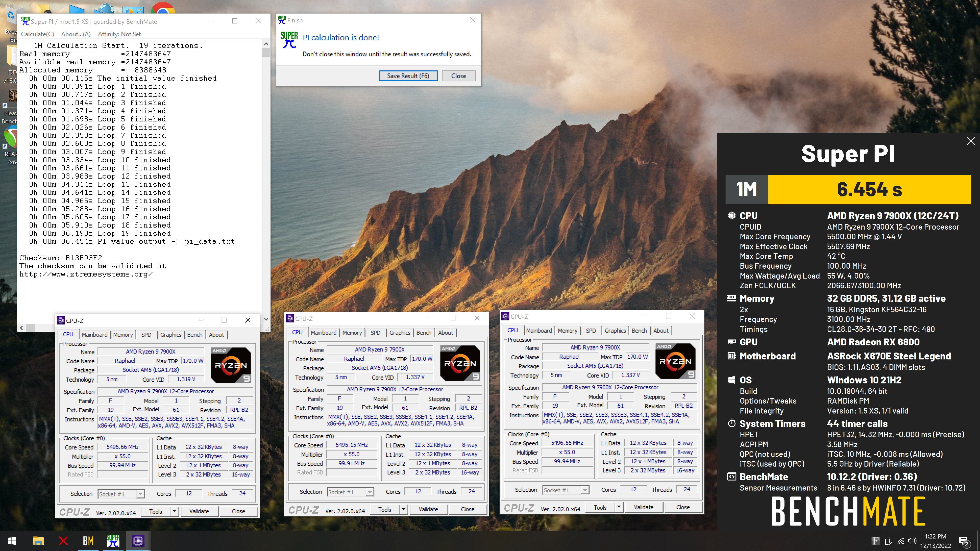Screen dimensions: 980x551
Task: Open Graphics tab in middle CPU-Z
Action: (400, 332)
